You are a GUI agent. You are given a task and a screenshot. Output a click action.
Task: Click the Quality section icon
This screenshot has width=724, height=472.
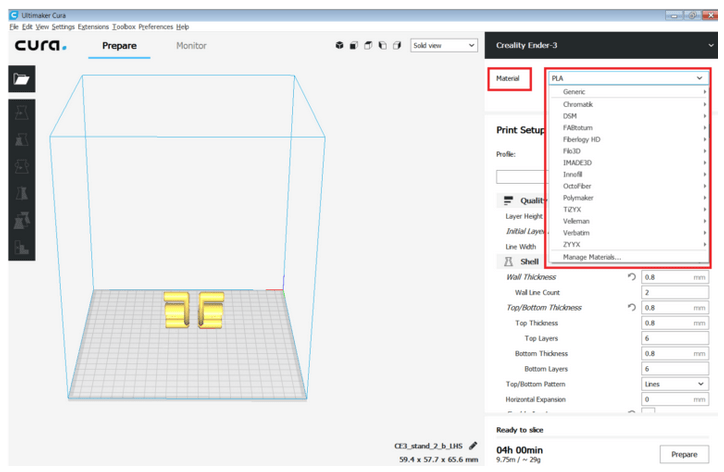508,200
